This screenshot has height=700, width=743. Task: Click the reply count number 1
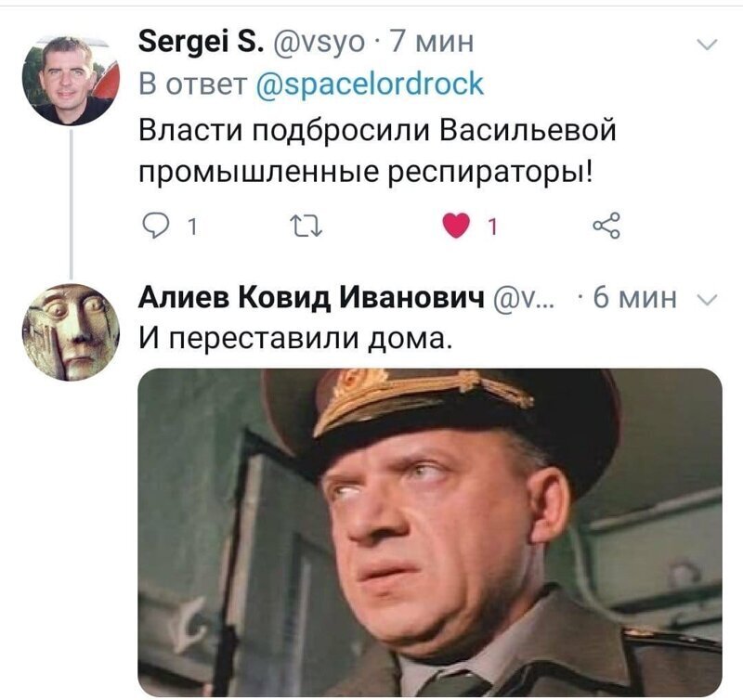(192, 227)
